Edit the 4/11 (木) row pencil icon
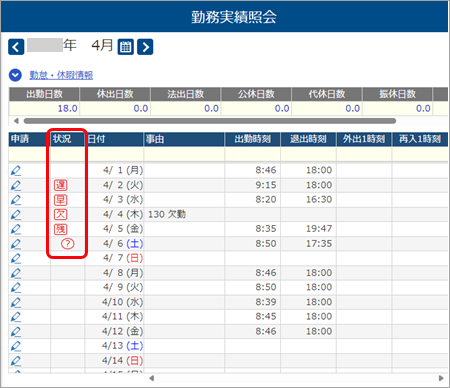 [16, 317]
